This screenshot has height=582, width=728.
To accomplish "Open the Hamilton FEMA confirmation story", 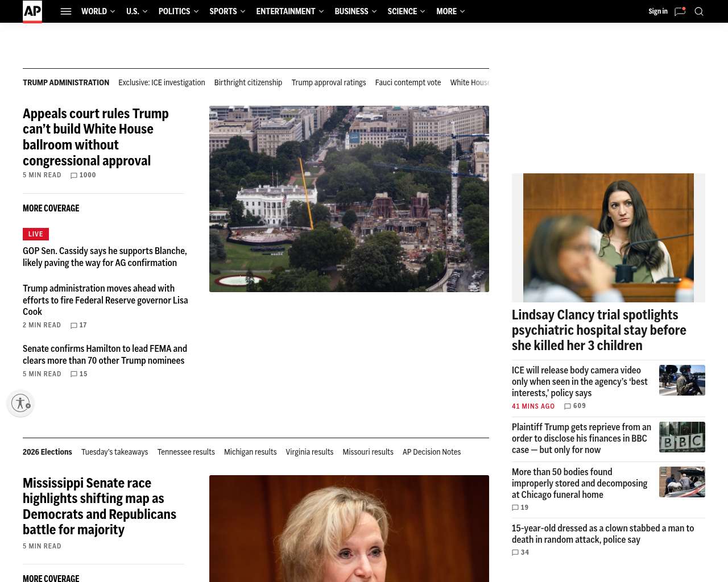I will pyautogui.click(x=105, y=355).
